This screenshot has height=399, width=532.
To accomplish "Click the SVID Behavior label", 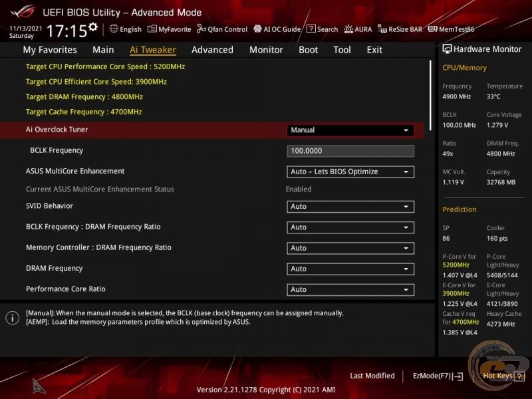I will (49, 206).
